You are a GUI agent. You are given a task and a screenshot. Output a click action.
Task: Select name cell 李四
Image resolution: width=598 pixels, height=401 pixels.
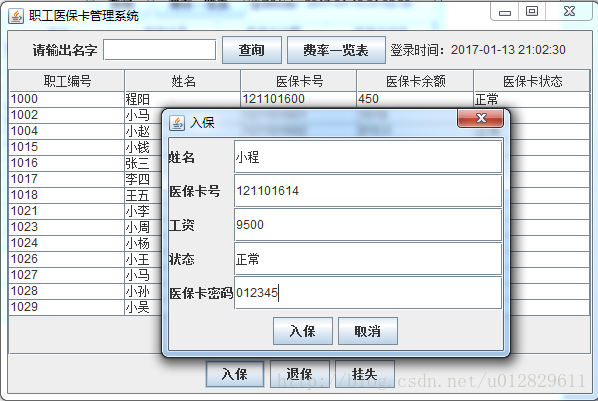tap(143, 179)
